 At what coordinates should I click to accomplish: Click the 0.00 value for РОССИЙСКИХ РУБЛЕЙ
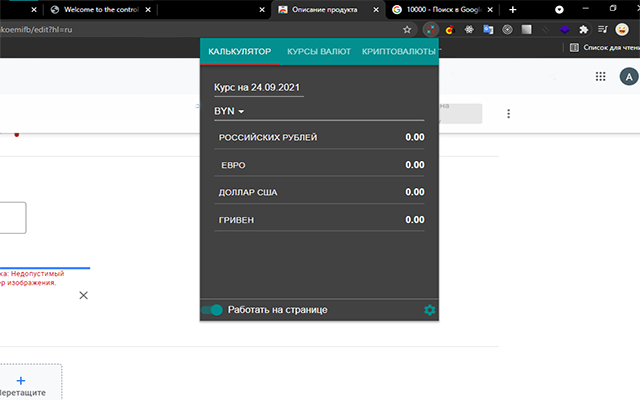point(415,138)
